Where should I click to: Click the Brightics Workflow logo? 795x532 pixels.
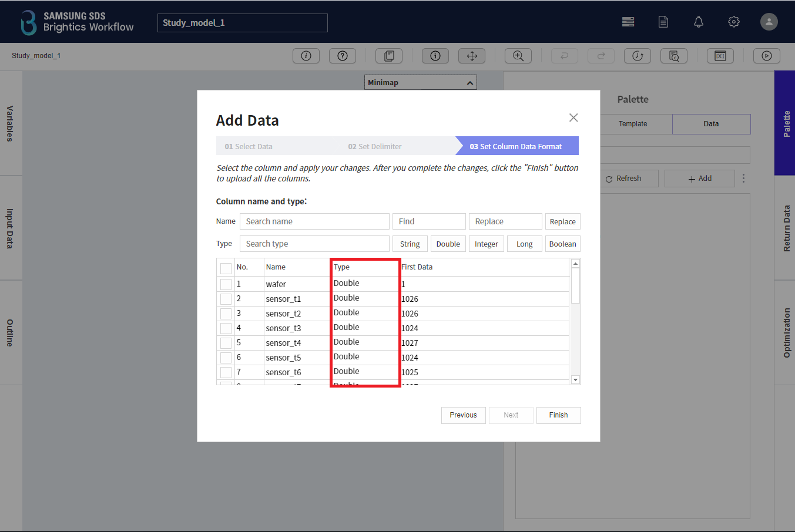[x=77, y=22]
